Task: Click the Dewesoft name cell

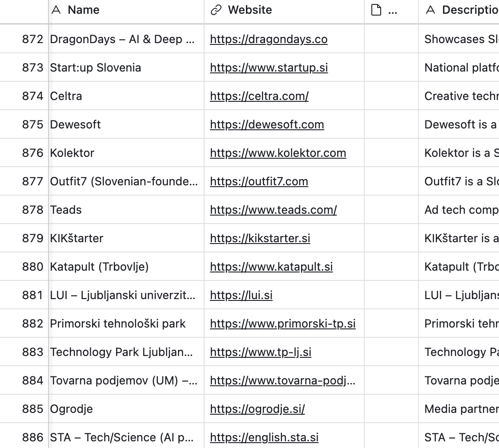Action: click(126, 124)
